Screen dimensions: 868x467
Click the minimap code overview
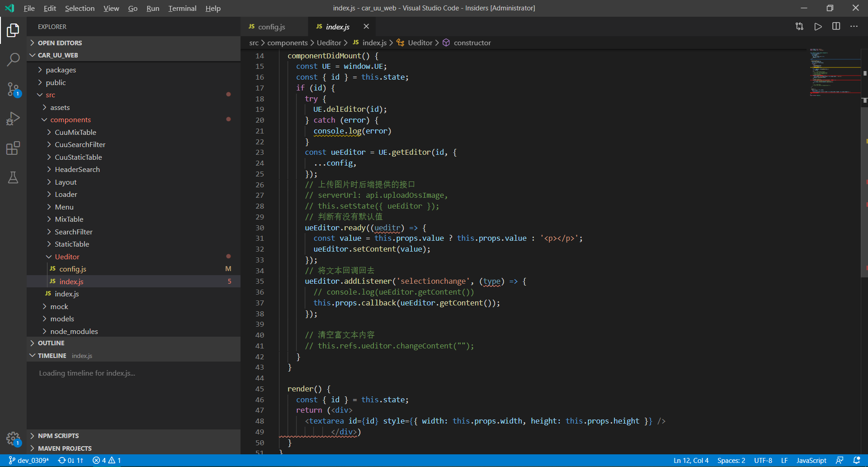834,72
